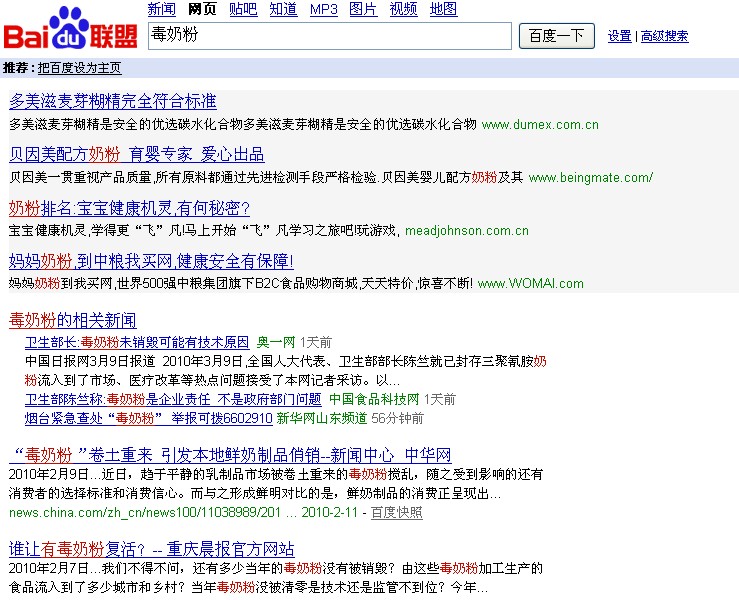Go to the MP3 search tab
The height and width of the screenshot is (600, 739).
tap(324, 9)
